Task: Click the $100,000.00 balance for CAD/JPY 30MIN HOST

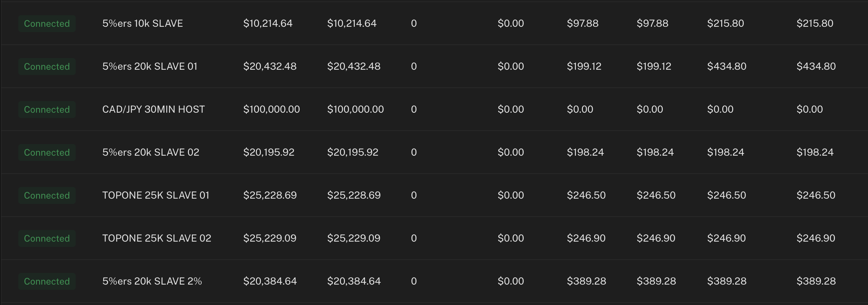Action: pyautogui.click(x=272, y=109)
